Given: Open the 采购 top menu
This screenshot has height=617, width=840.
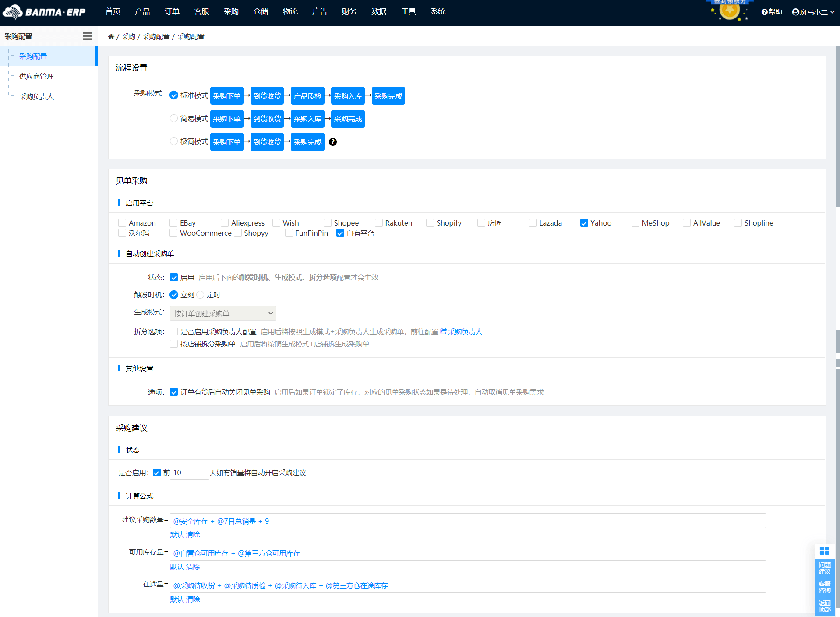Looking at the screenshot, I should tap(231, 11).
